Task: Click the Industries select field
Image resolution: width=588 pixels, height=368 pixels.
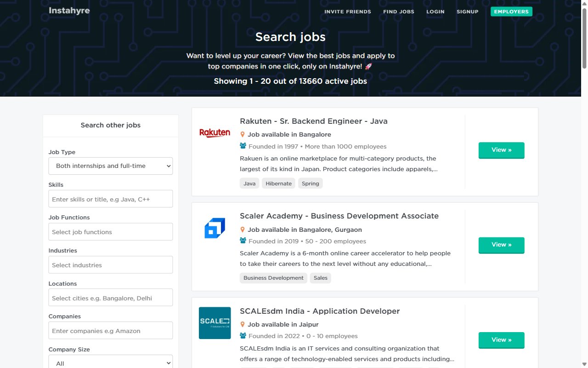Action: coord(111,265)
